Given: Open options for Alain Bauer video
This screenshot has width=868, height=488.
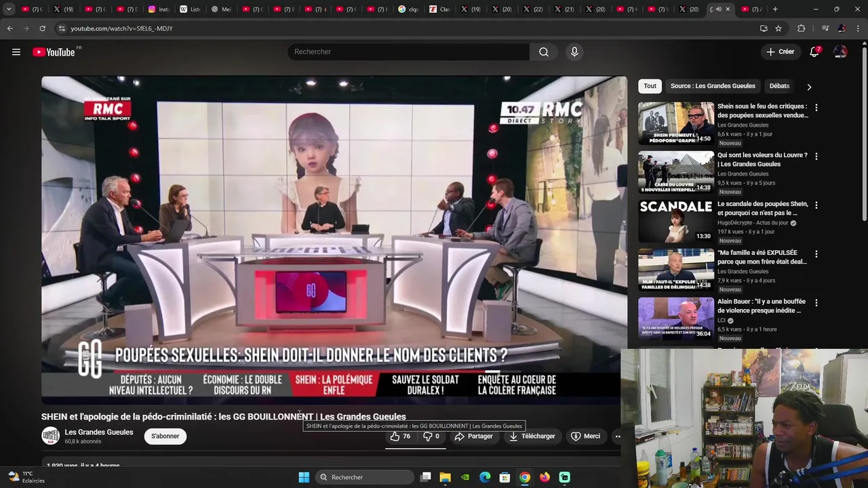Looking at the screenshot, I should click(x=816, y=303).
